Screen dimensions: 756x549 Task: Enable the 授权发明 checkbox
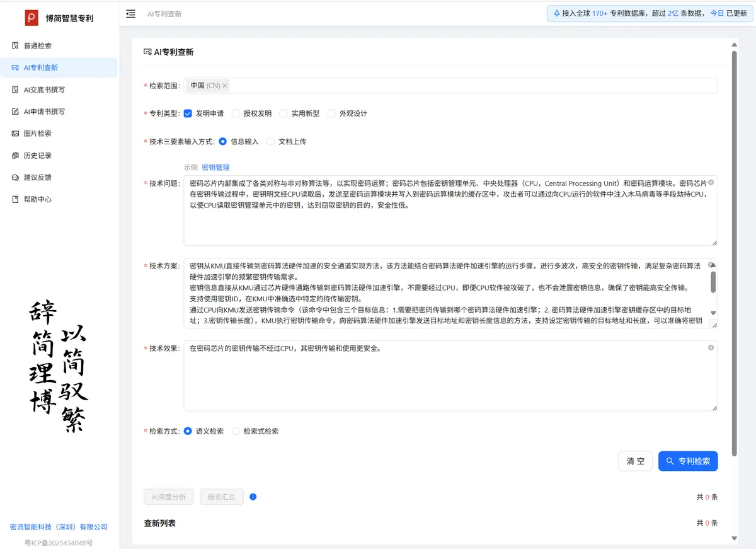click(236, 113)
